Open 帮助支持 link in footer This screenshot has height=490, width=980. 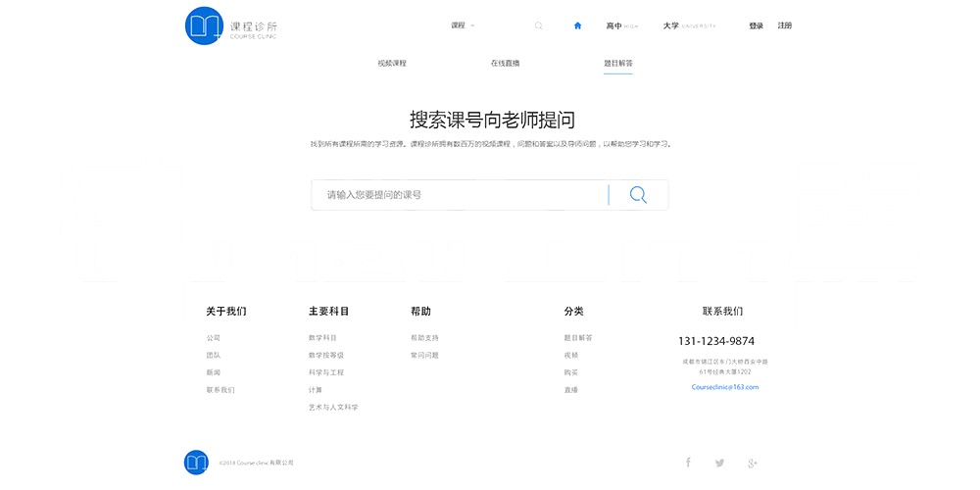pos(424,338)
